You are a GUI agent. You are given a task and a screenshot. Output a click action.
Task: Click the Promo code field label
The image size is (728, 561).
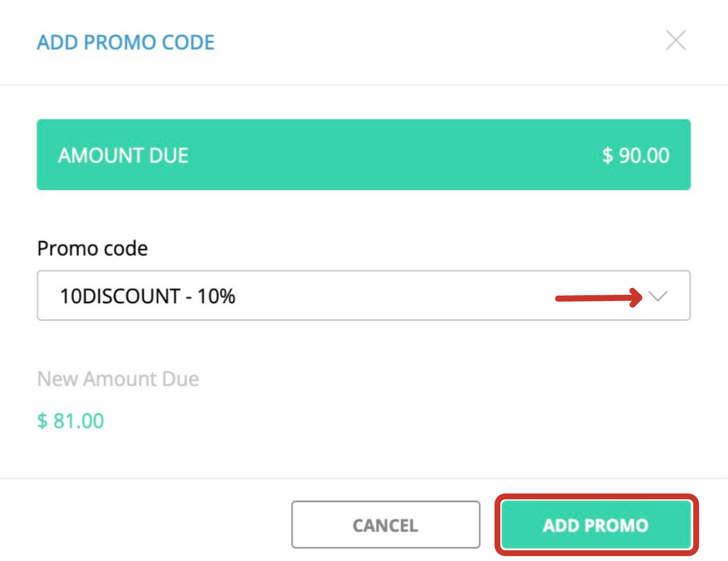click(x=92, y=248)
